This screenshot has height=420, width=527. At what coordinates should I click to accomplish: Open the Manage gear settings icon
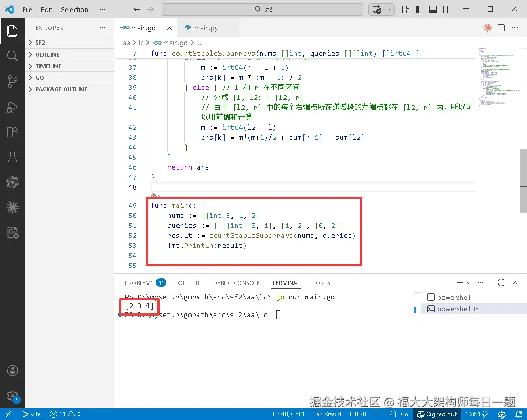point(13,396)
